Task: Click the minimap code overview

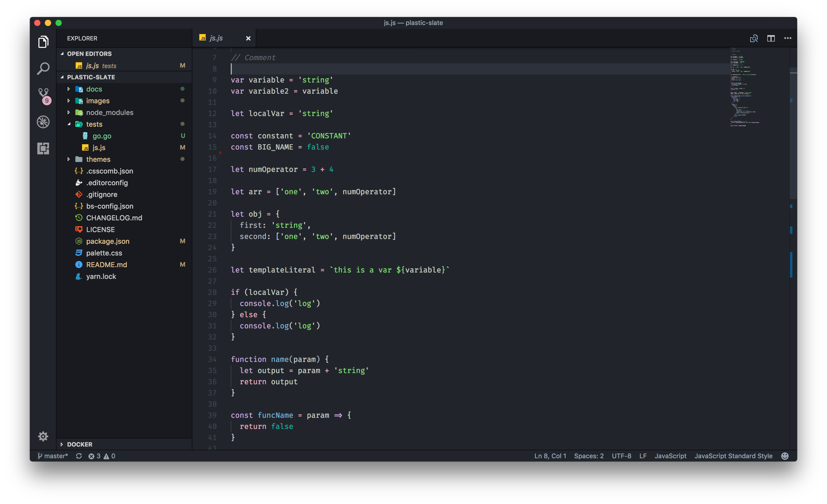Action: pyautogui.click(x=743, y=87)
